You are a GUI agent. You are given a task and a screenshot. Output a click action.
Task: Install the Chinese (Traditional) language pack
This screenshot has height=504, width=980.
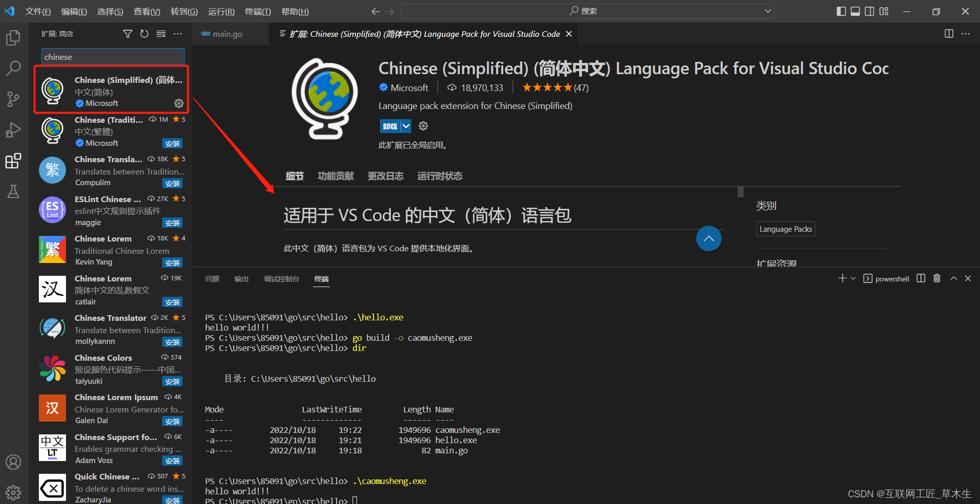pos(172,143)
